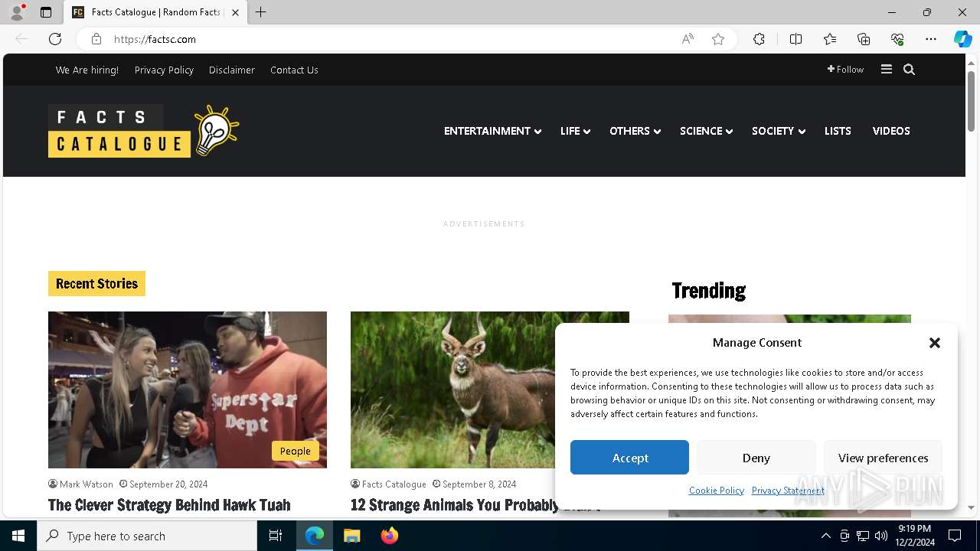The image size is (980, 551).
Task: Open the Videos menu item
Action: click(x=891, y=131)
